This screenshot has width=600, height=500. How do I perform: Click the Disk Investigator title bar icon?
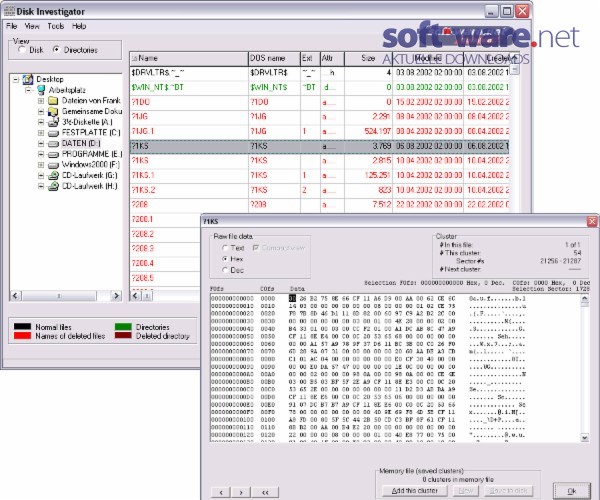point(10,11)
